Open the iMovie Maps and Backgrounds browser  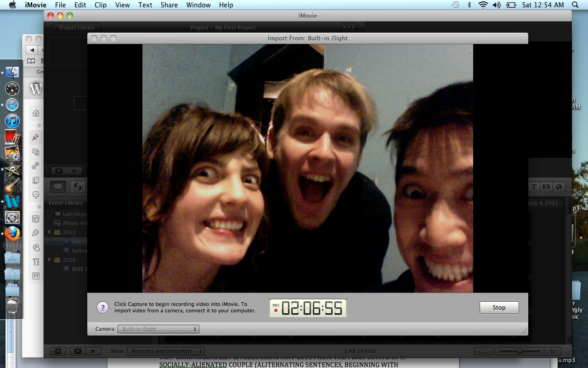[x=559, y=187]
